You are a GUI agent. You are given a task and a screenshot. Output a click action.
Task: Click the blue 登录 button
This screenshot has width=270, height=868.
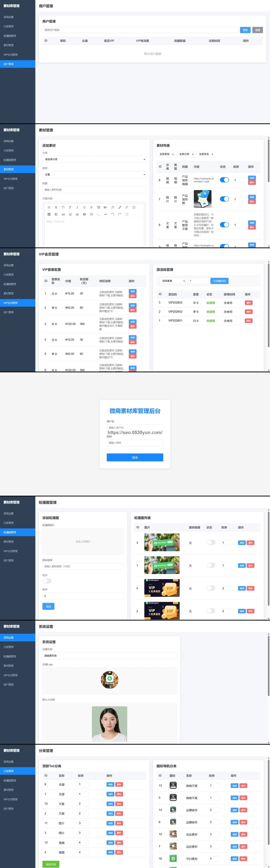[x=135, y=457]
